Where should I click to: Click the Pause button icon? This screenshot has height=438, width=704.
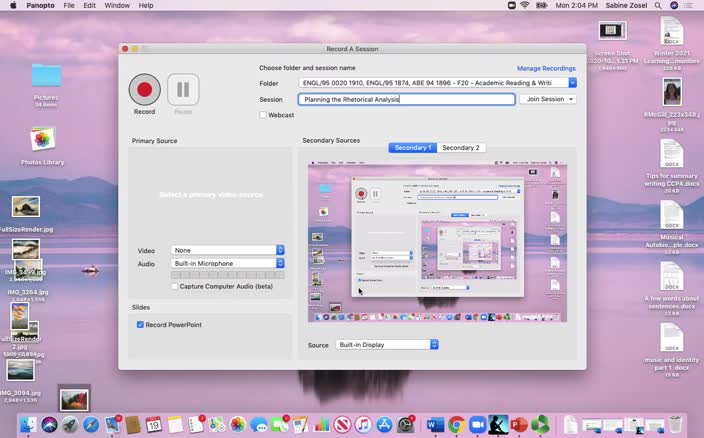183,89
